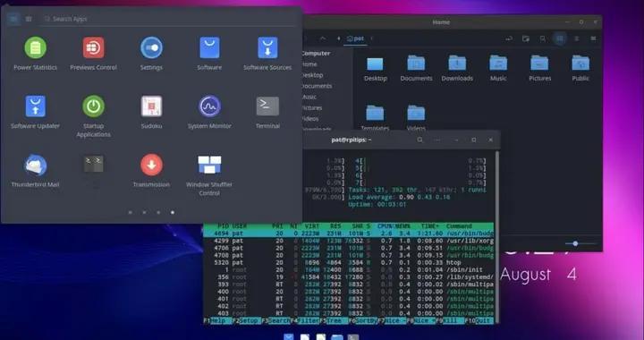Open search in the file manager toolbar

coord(543,38)
